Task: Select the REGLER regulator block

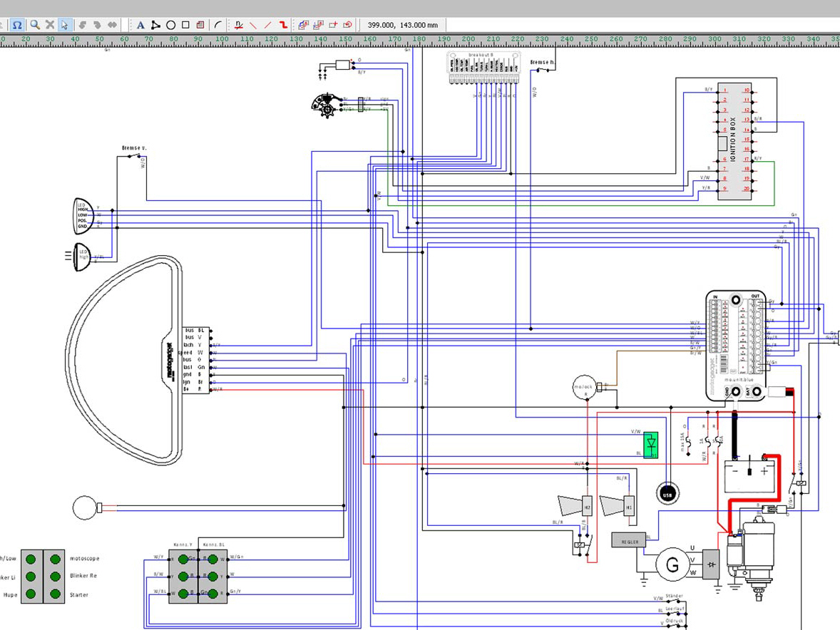Action: click(x=628, y=541)
